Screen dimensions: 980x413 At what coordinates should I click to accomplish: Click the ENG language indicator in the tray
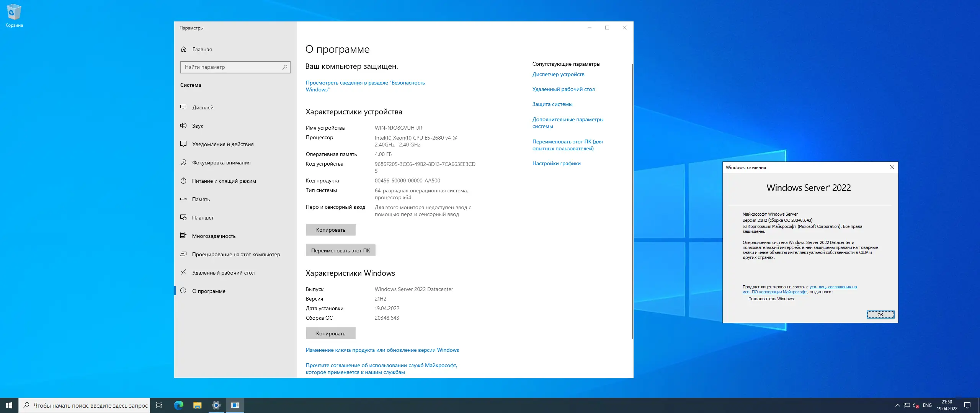tap(927, 405)
